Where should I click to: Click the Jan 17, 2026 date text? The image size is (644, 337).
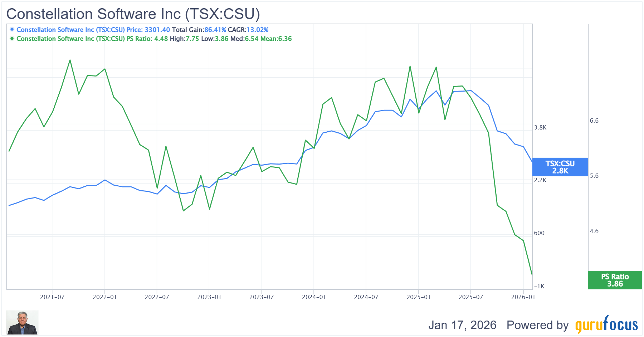coord(462,325)
